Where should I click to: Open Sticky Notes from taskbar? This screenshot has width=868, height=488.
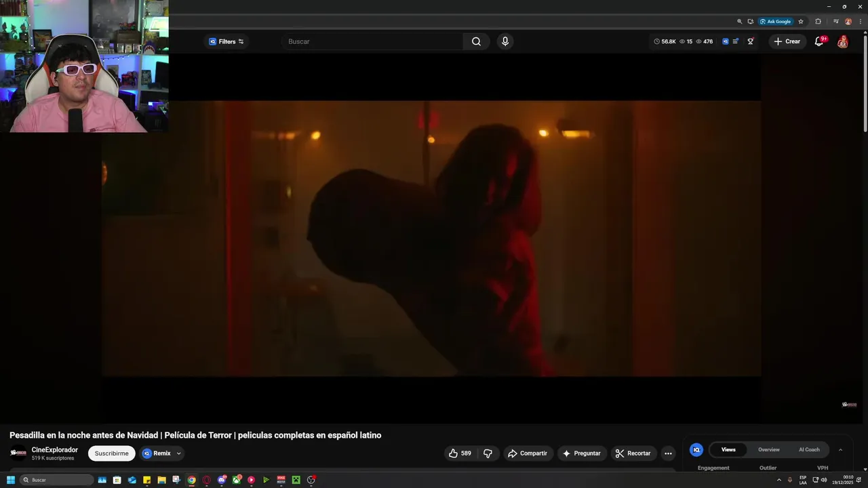146,480
